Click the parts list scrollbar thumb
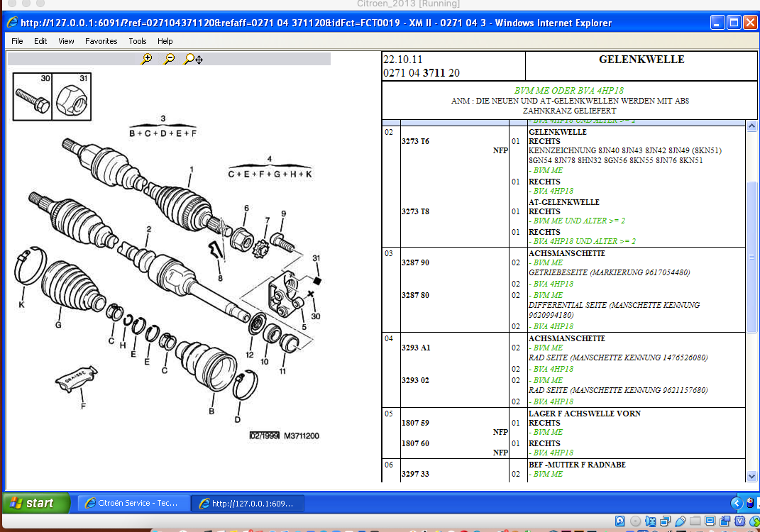This screenshot has height=532, width=760. click(x=751, y=257)
